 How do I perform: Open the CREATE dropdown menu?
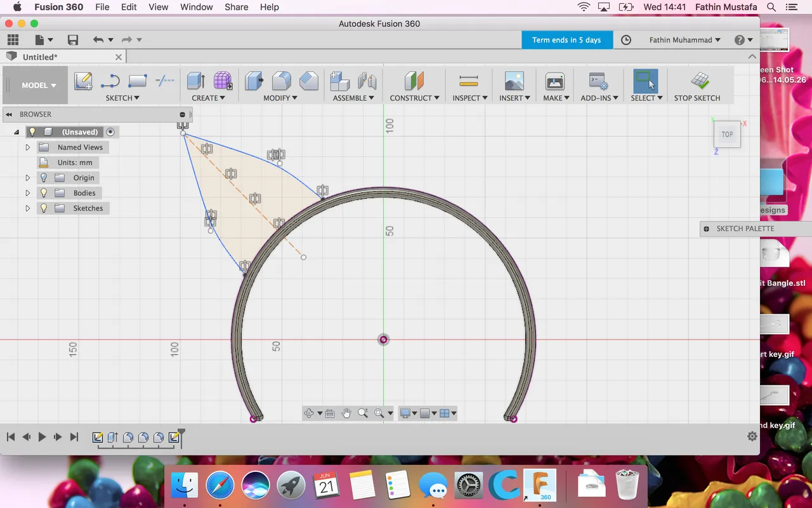[208, 98]
